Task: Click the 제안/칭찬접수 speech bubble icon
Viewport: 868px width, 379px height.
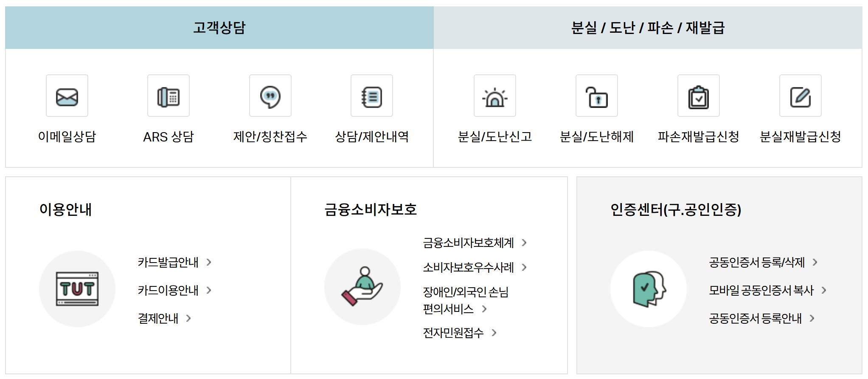Action: [270, 96]
